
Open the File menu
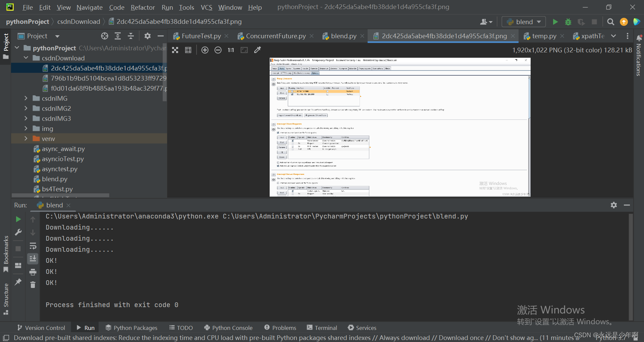click(28, 7)
